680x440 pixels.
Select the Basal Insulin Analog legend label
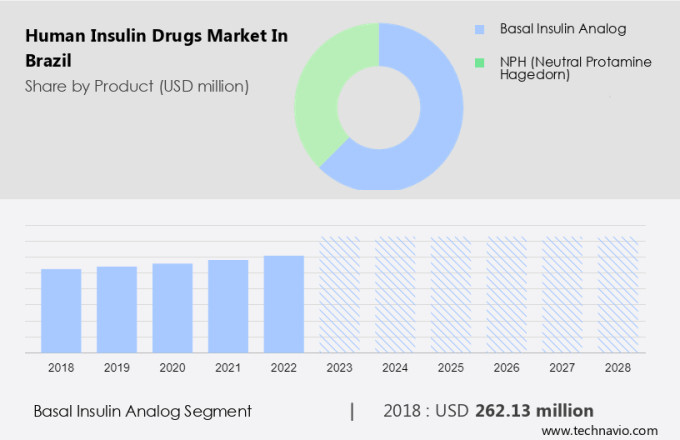point(563,30)
